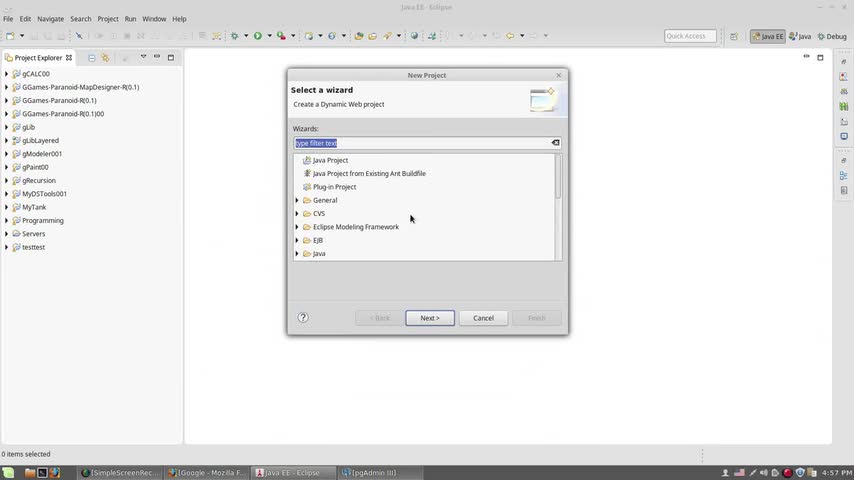Screen dimensions: 854x480
Task: Expand the gCALC00 project
Action: 7,74
